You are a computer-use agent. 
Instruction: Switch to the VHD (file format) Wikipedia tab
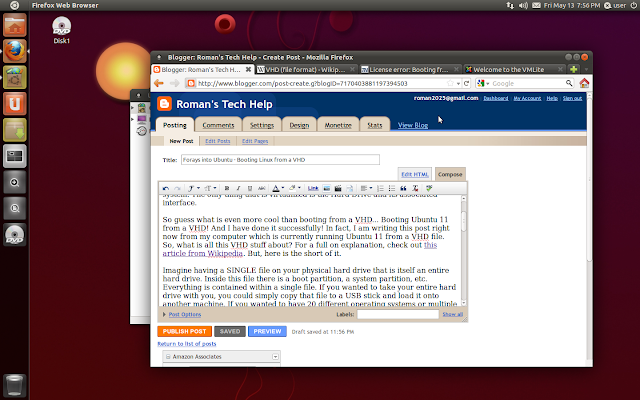(307, 69)
